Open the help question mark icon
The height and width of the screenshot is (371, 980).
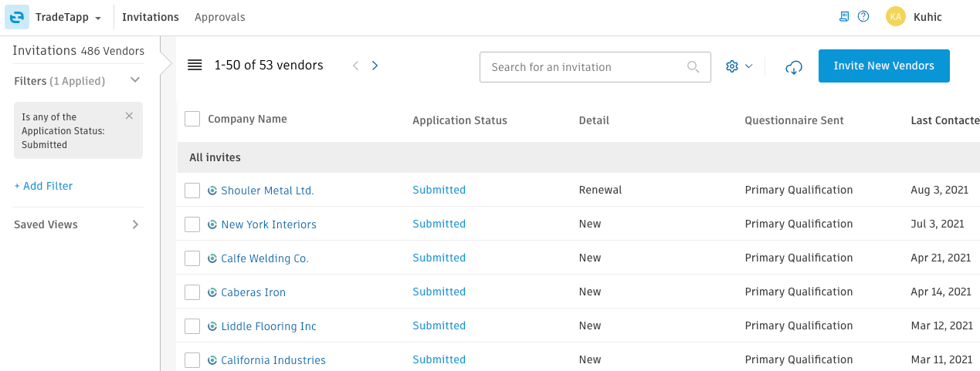863,17
